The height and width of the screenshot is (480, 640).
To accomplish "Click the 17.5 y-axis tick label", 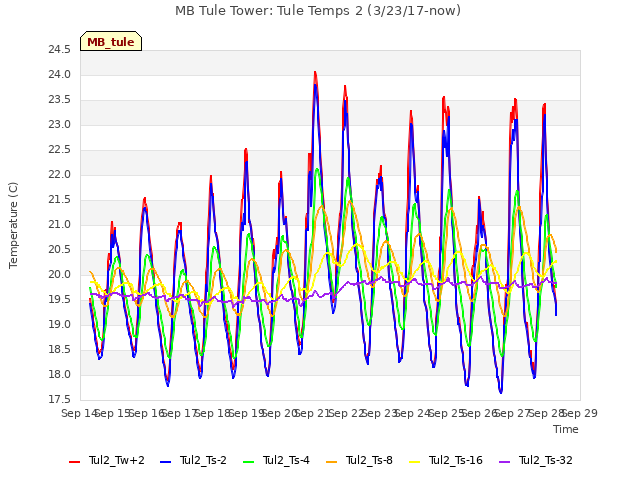I will pos(60,399).
